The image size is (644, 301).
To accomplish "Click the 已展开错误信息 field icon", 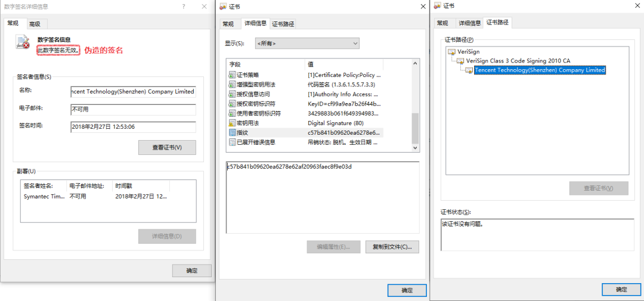I will pos(233,142).
